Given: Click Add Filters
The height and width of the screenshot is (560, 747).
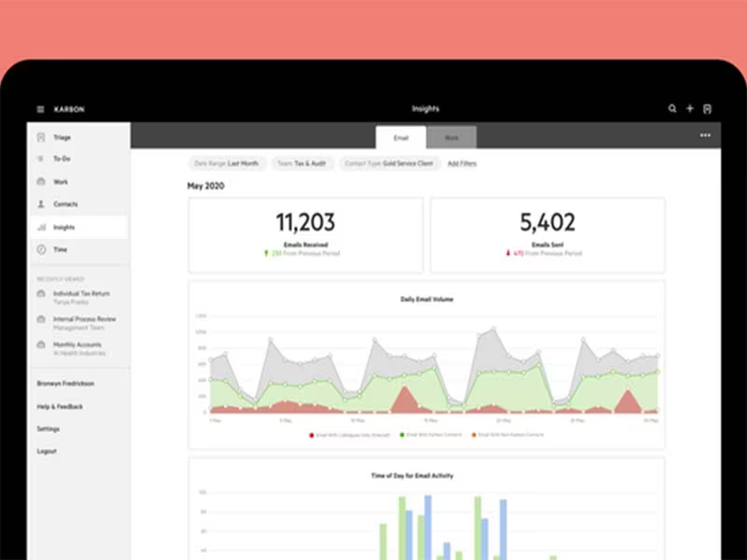Looking at the screenshot, I should click(461, 163).
